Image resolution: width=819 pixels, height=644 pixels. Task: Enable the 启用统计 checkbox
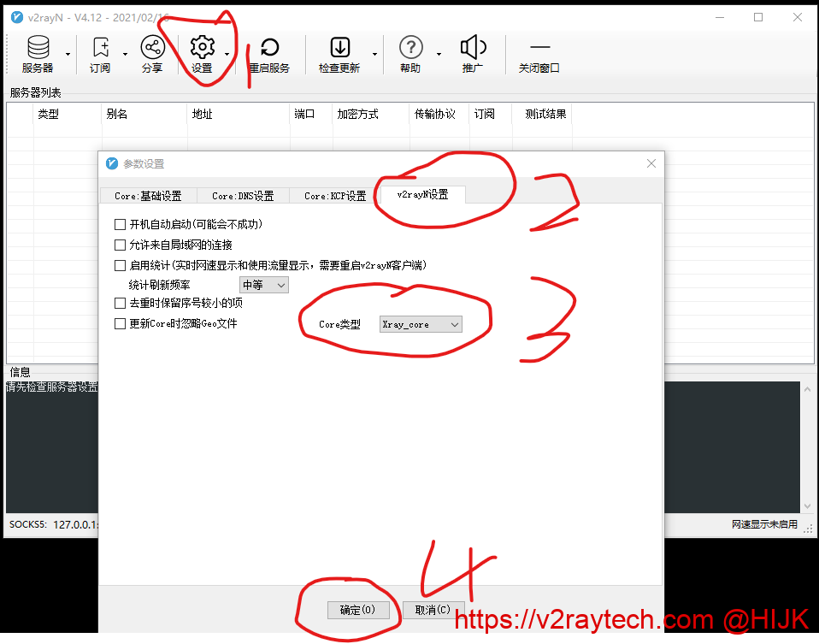(x=121, y=266)
